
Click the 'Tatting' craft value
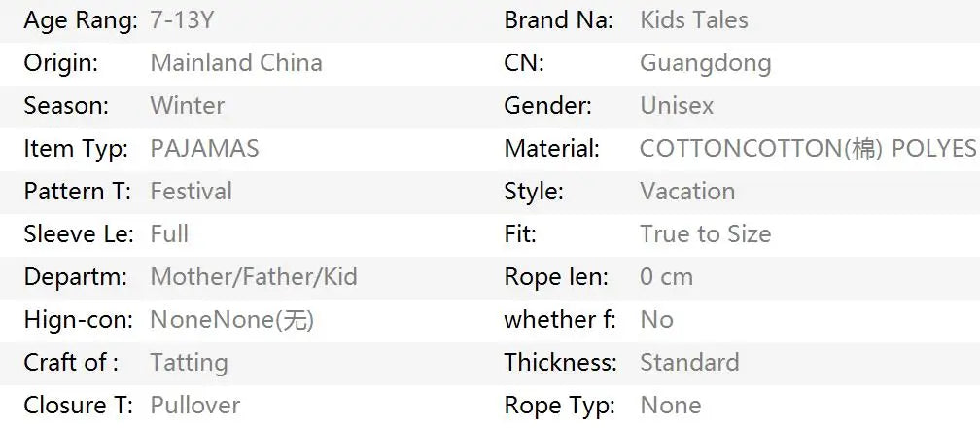coord(189,363)
